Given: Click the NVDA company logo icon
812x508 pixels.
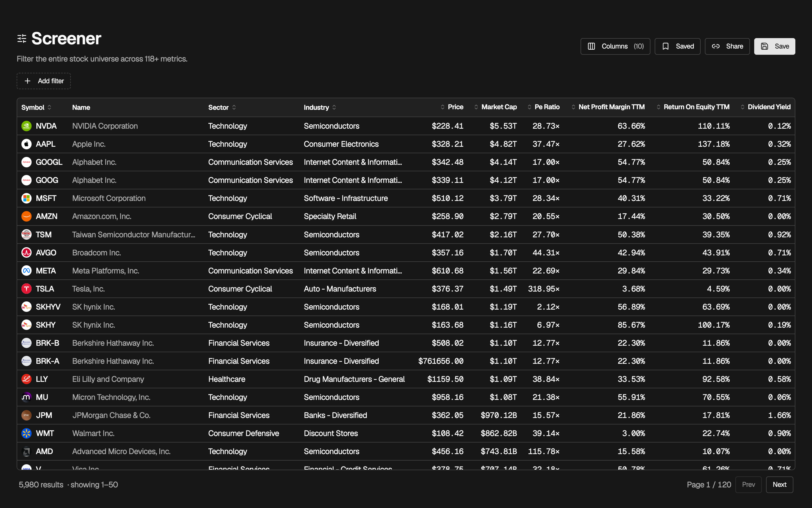Looking at the screenshot, I should 27,126.
